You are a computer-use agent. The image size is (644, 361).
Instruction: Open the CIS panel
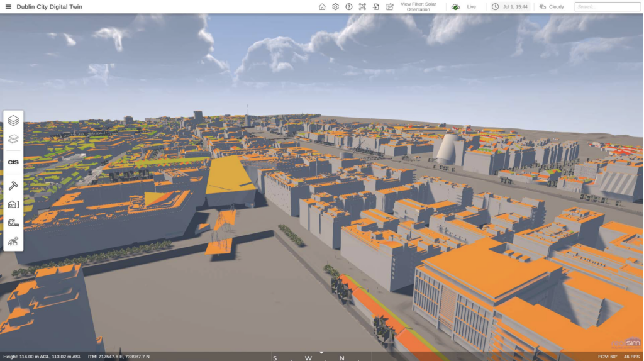(x=13, y=162)
